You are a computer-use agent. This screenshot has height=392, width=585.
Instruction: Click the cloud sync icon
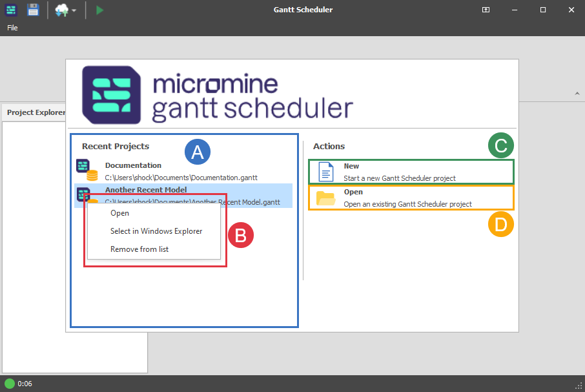[x=62, y=10]
